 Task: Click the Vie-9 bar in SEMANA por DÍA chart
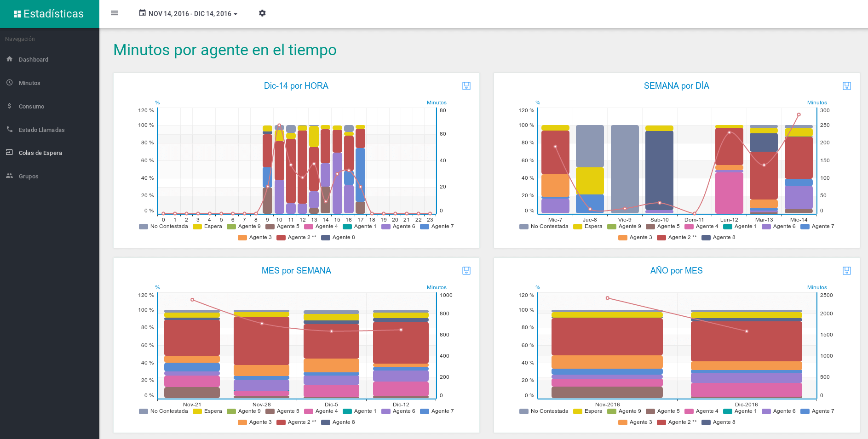click(625, 169)
